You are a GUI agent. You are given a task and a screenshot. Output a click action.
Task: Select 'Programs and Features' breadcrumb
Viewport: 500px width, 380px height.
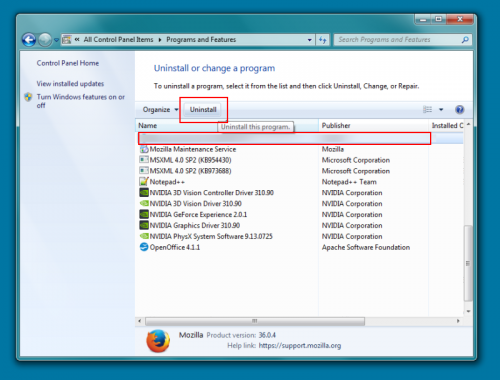point(201,40)
